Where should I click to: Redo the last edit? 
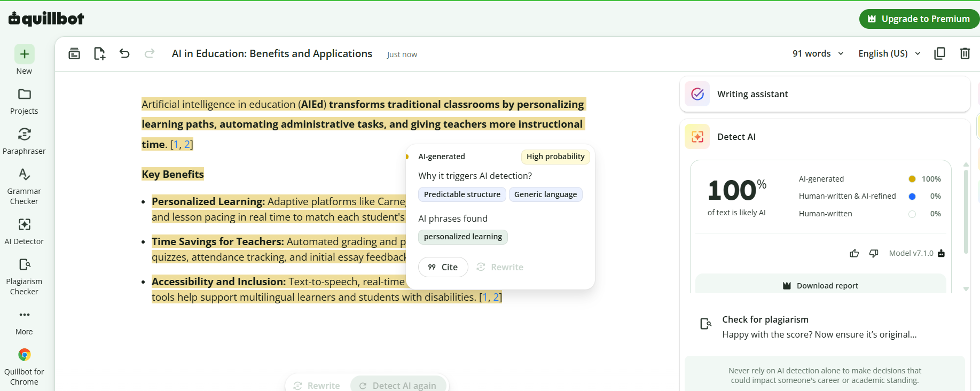click(150, 53)
